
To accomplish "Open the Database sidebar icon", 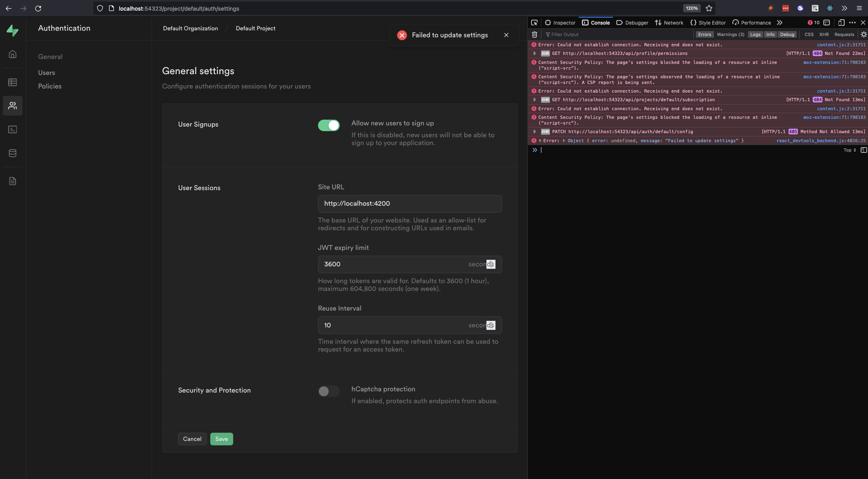I will pyautogui.click(x=13, y=153).
